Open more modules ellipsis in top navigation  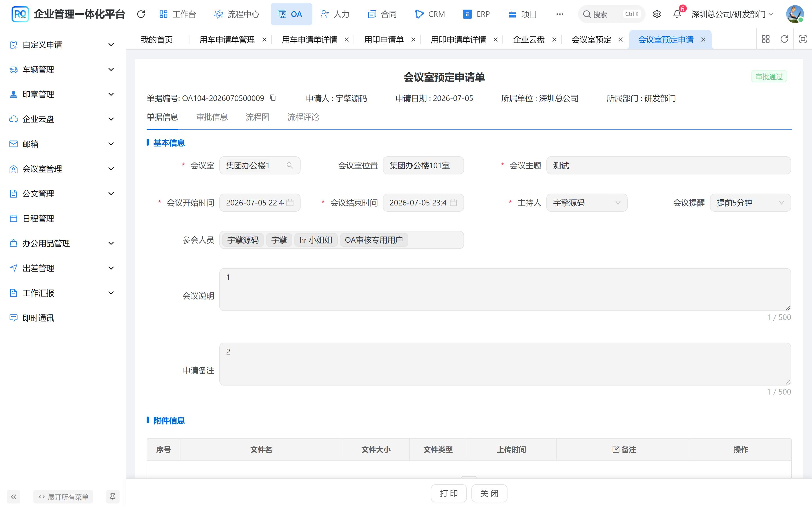point(560,14)
